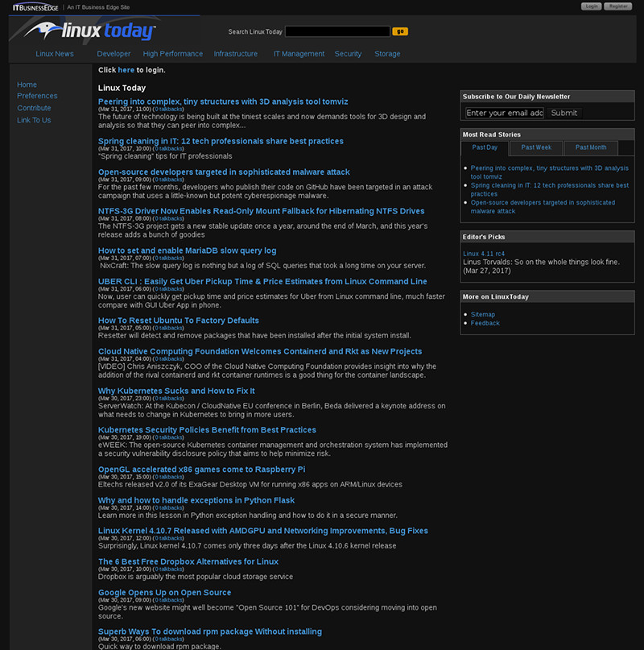Open the Sitemap link
This screenshot has width=644, height=650.
pyautogui.click(x=483, y=315)
